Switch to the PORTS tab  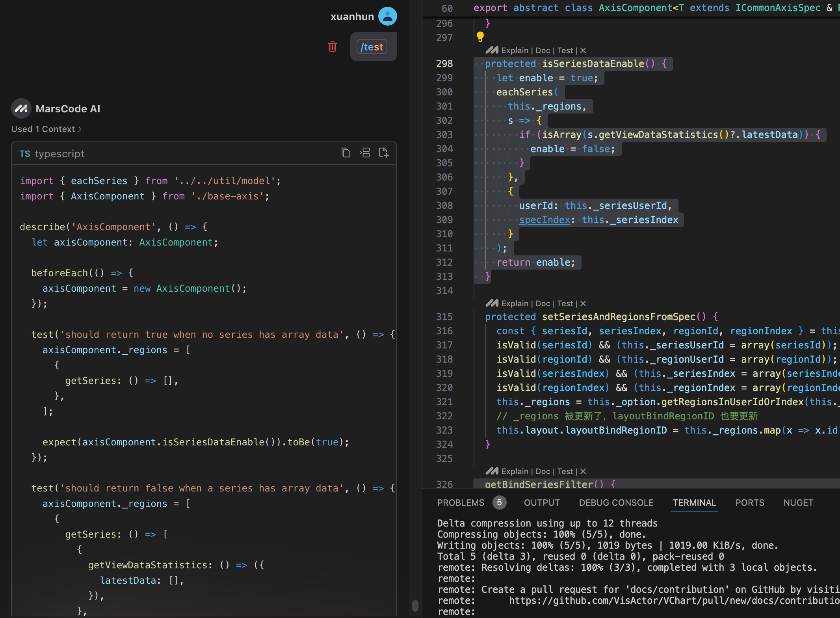pos(749,503)
